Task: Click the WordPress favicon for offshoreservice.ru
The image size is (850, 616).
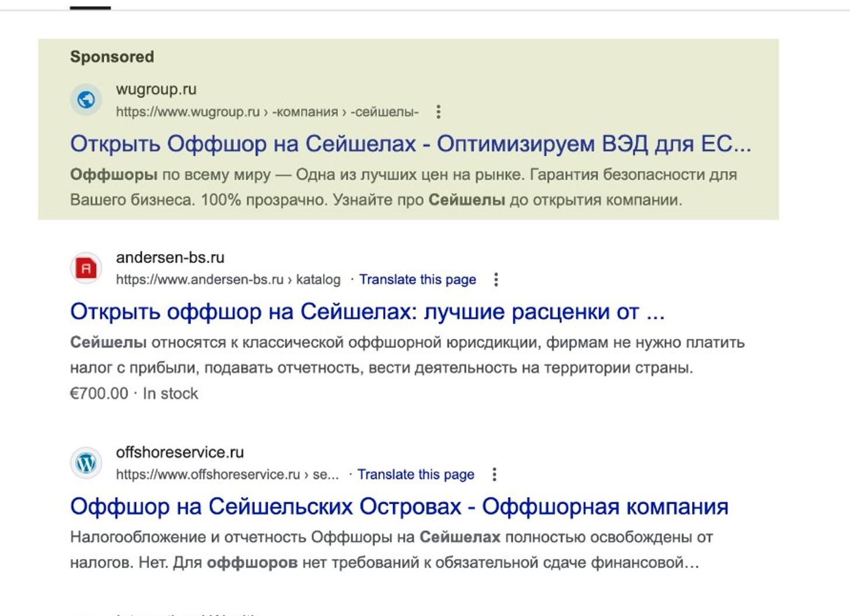Action: point(86,463)
